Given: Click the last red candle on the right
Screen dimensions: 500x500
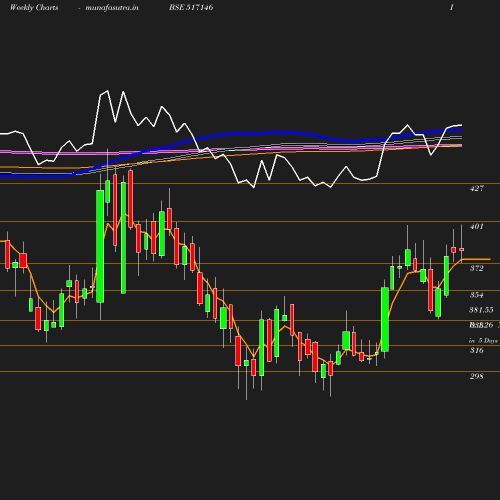Looking at the screenshot, I should coord(462,249).
